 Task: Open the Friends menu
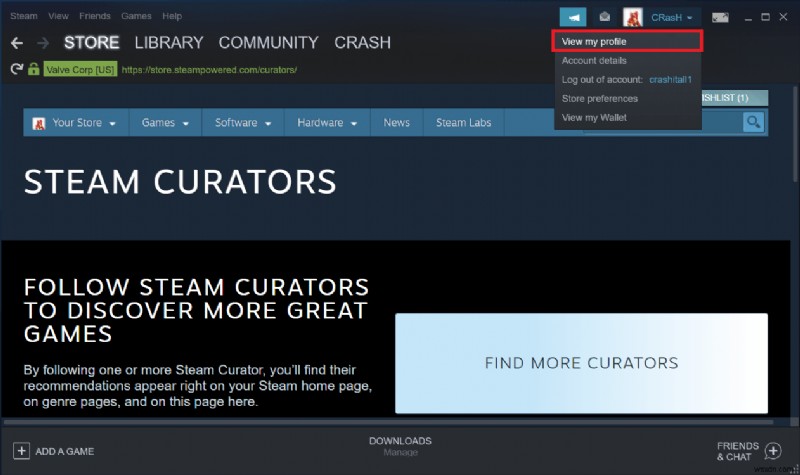(95, 16)
